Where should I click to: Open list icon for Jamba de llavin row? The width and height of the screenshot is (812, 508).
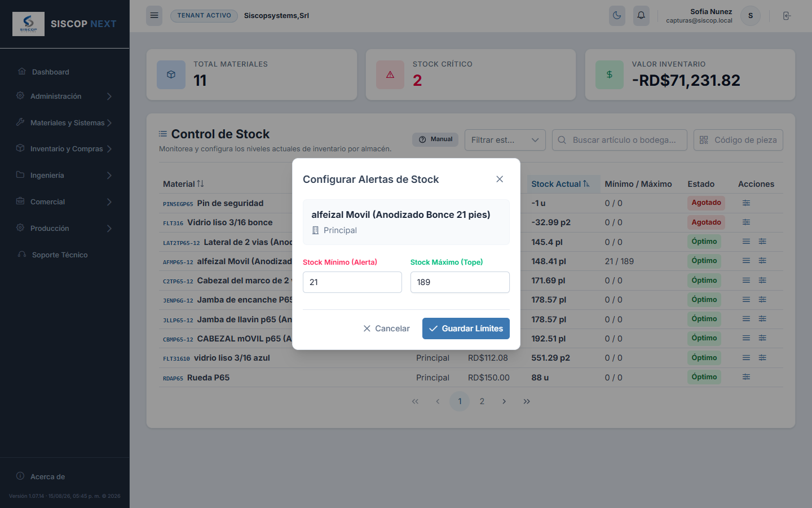click(746, 319)
